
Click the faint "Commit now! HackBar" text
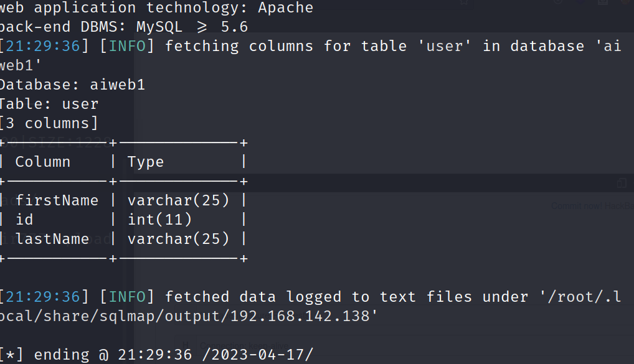592,206
